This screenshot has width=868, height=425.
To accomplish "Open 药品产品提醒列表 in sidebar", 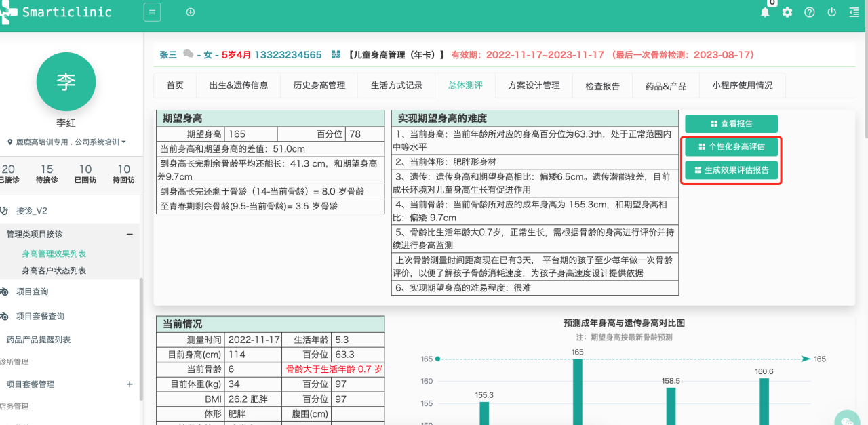I will [x=39, y=340].
